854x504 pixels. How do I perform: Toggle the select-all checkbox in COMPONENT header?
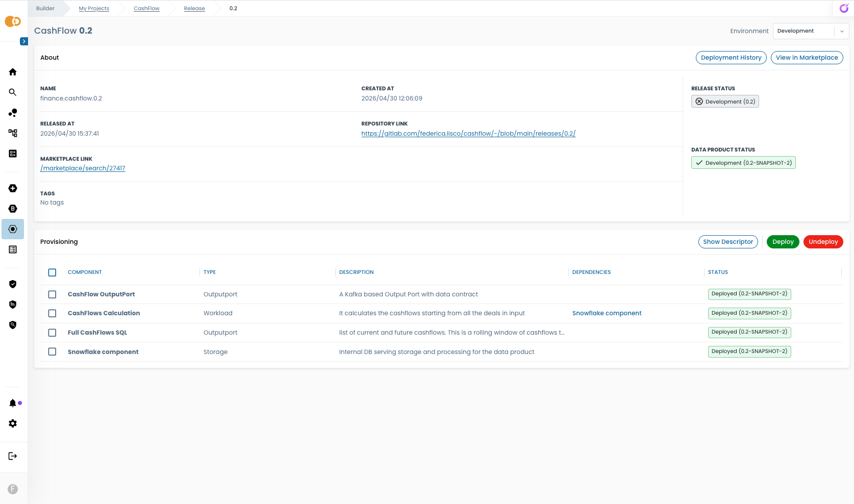(52, 272)
